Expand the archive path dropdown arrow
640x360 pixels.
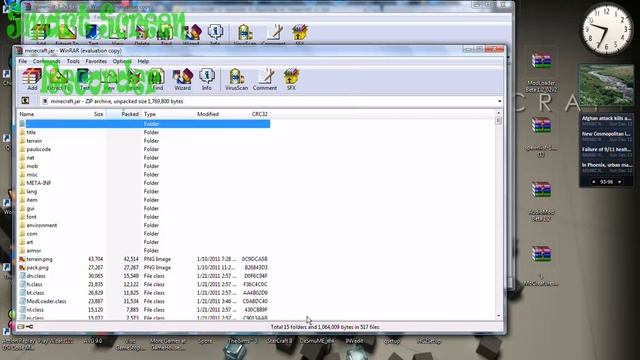coord(499,101)
